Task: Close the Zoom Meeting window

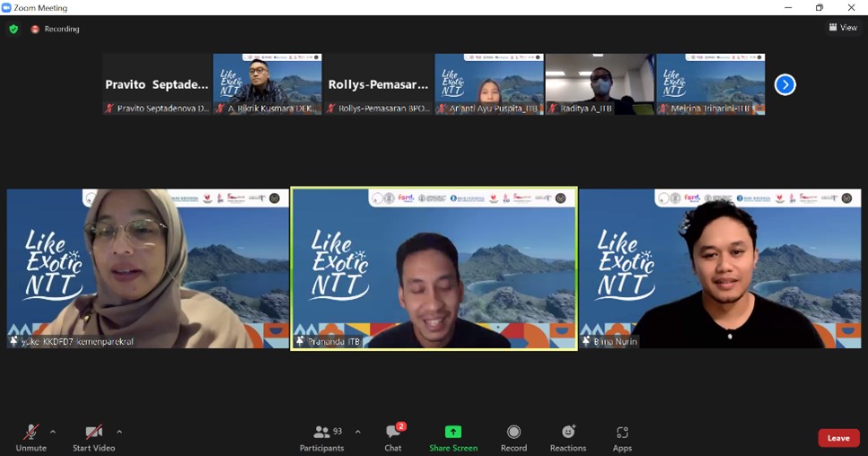Action: tap(851, 8)
